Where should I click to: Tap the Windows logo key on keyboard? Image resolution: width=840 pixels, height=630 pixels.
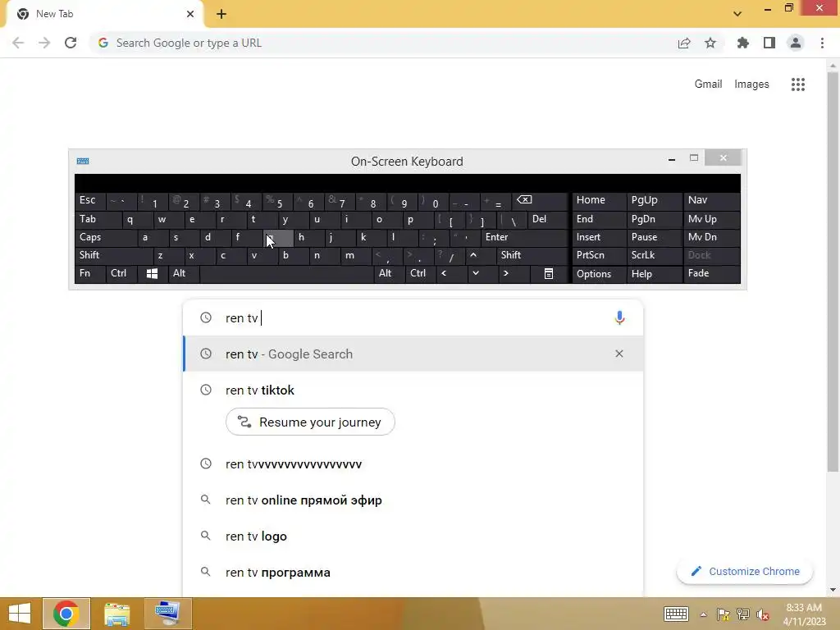point(152,274)
